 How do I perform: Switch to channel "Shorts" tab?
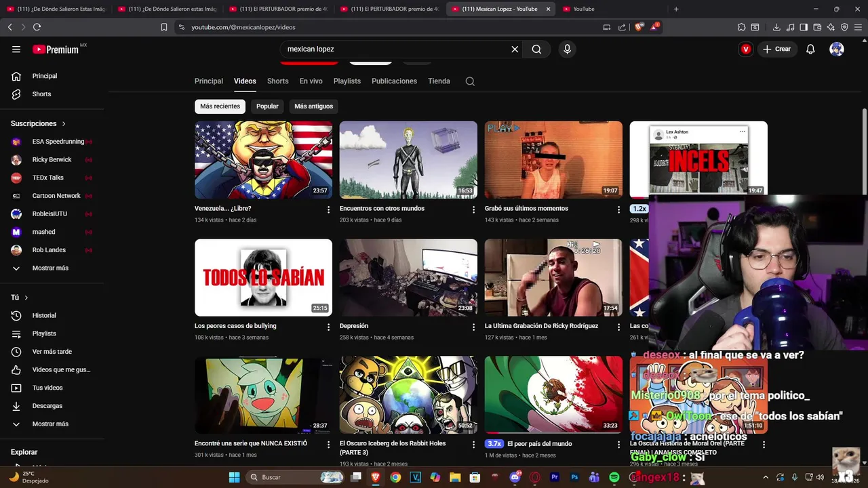[277, 81]
